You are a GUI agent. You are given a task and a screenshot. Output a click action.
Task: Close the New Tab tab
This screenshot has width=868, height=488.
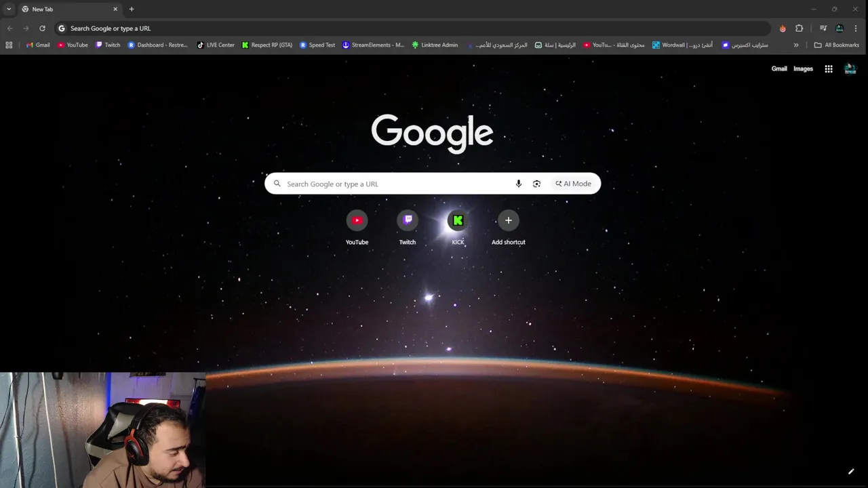pos(115,9)
